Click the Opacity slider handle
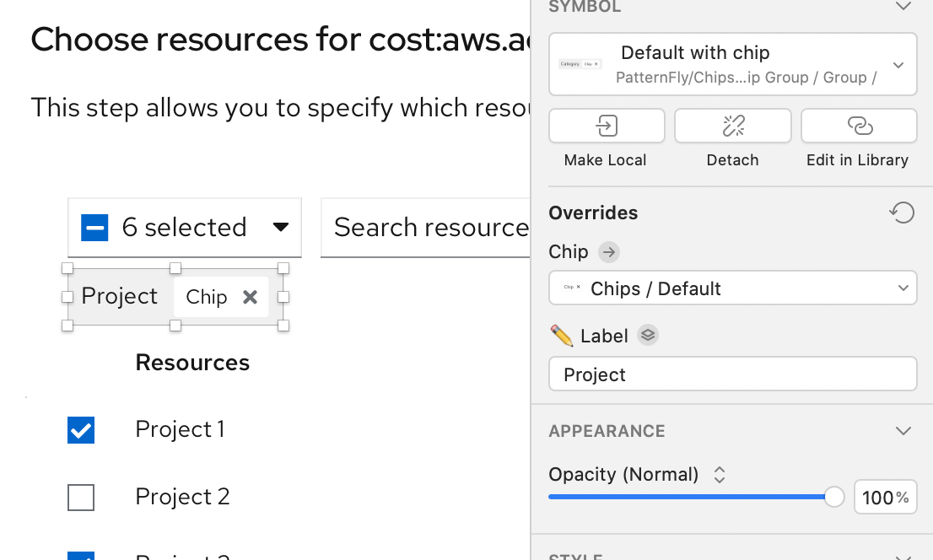This screenshot has width=933, height=560. [x=834, y=496]
